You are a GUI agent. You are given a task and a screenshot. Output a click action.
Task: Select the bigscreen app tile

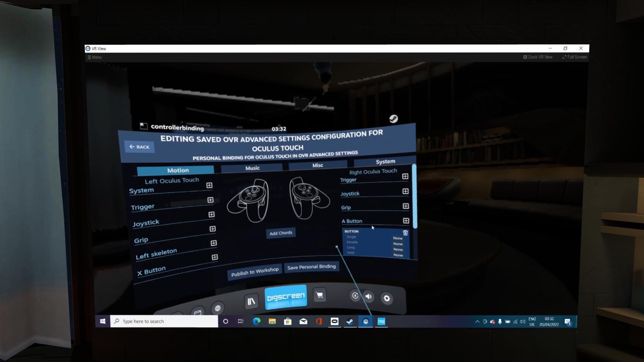(286, 297)
